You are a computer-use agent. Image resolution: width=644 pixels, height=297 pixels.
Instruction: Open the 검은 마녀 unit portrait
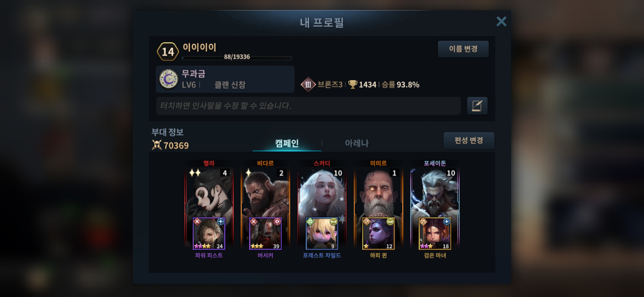pos(435,233)
